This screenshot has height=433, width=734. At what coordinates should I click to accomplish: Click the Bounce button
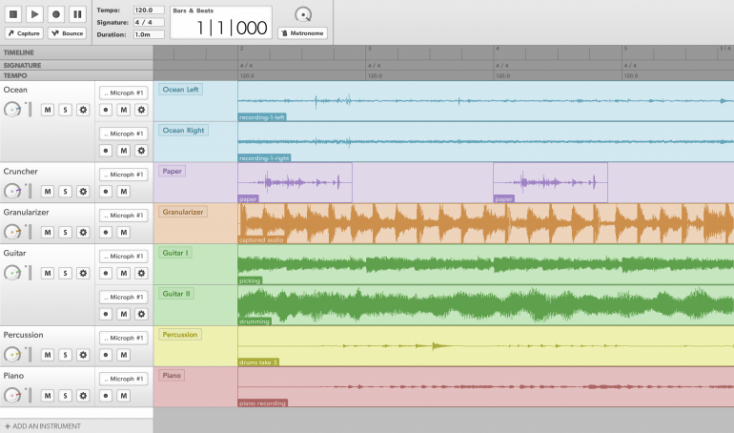tap(68, 33)
